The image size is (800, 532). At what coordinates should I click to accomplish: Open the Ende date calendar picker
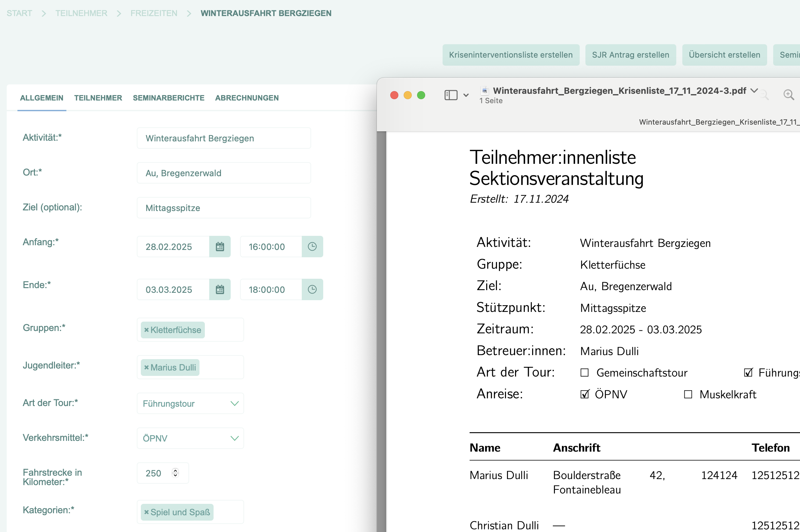[x=220, y=289]
